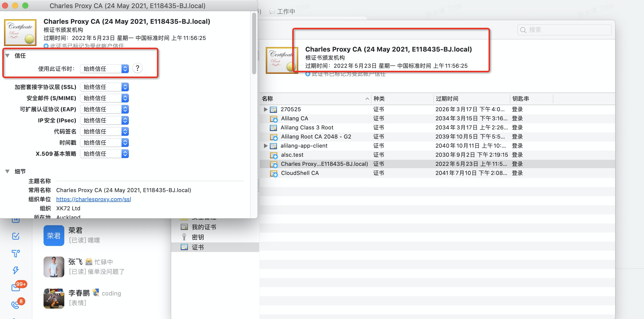
Task: Open the X.509 基本策略 trust dropdown
Action: [x=104, y=154]
